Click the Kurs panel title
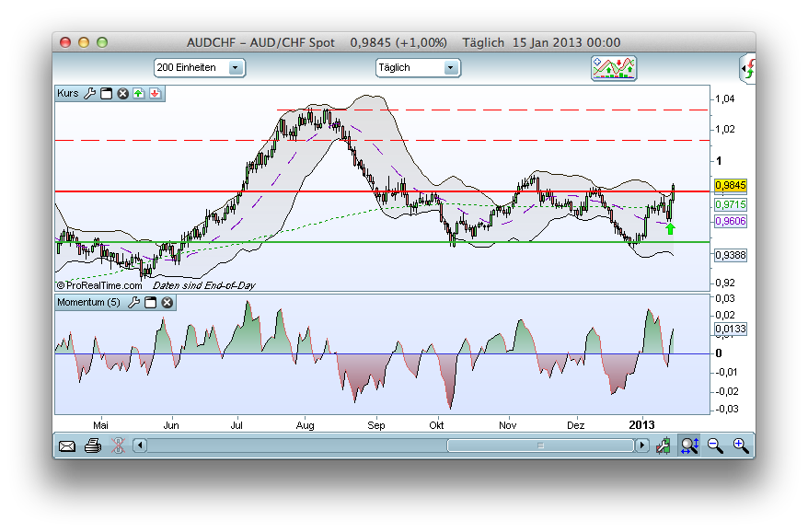 click(68, 93)
